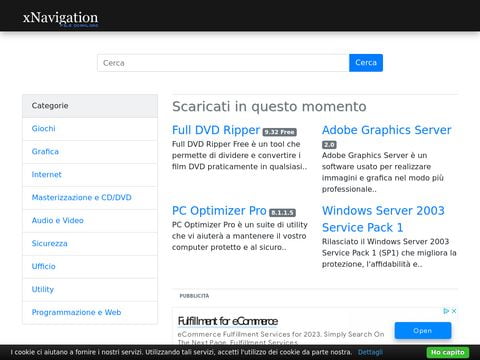
Task: Open the xNavigation logo homepage link
Action: tap(60, 18)
